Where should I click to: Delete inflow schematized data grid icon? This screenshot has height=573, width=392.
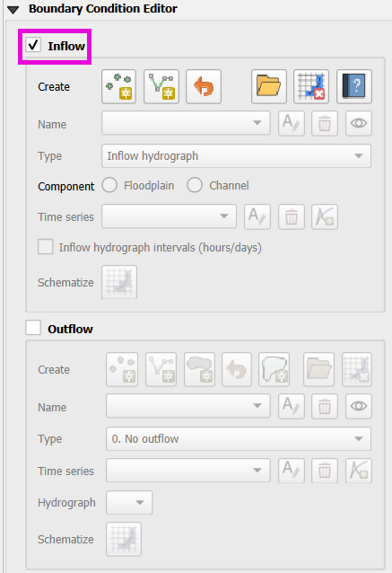(311, 86)
